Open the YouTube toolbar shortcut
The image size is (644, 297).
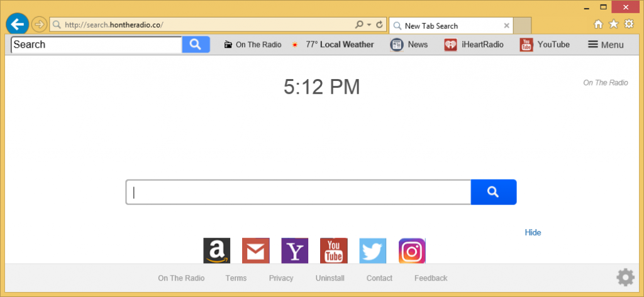tap(545, 45)
